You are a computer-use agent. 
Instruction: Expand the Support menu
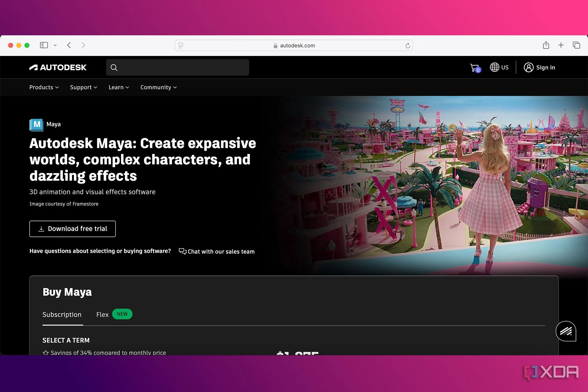(x=83, y=87)
